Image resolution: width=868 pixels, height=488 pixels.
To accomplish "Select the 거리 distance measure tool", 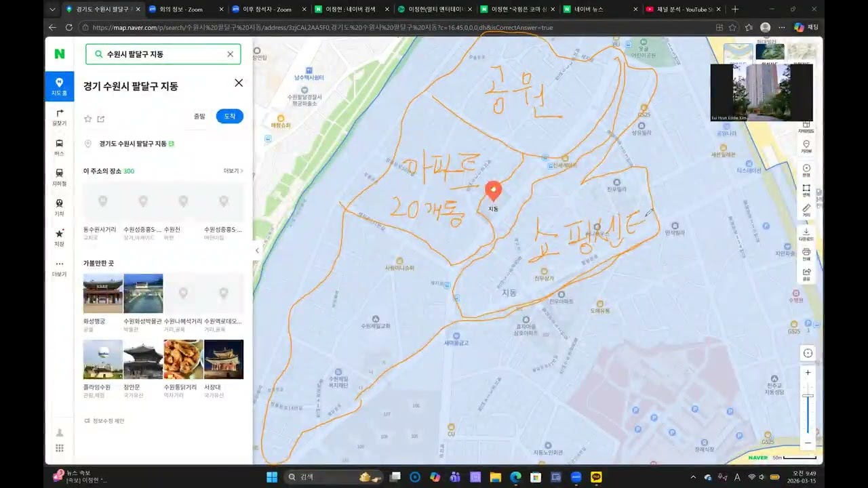I will [x=806, y=211].
